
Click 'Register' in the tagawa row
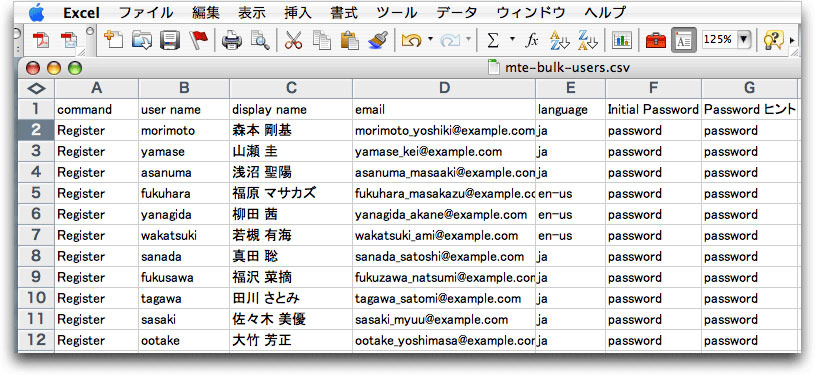click(96, 299)
